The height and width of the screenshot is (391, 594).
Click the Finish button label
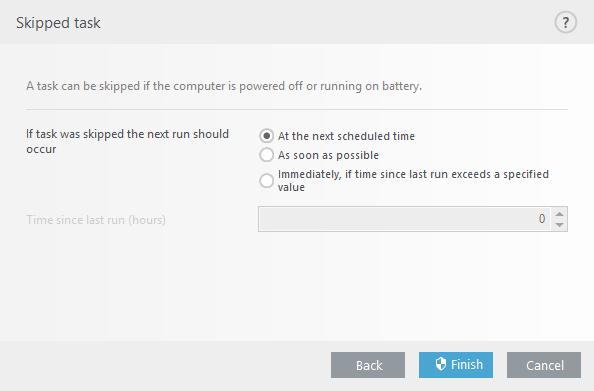click(x=467, y=364)
